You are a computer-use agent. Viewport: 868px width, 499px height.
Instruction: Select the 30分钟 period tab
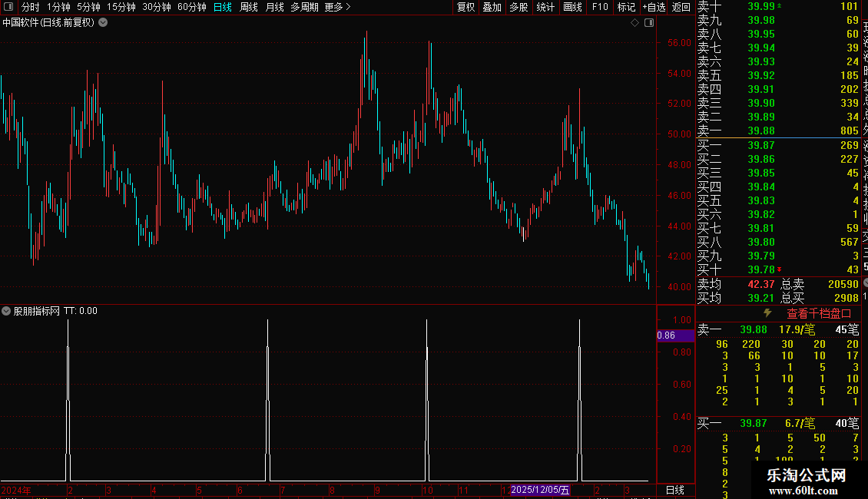click(x=156, y=7)
